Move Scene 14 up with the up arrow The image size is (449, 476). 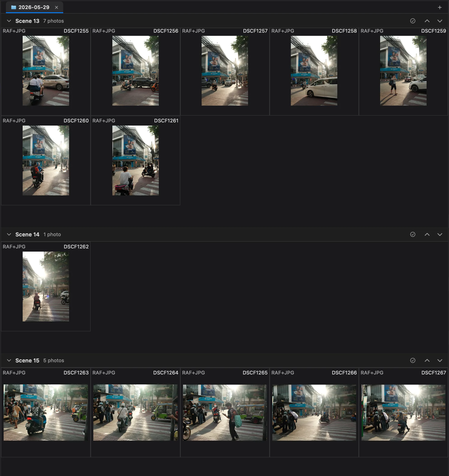coord(427,234)
